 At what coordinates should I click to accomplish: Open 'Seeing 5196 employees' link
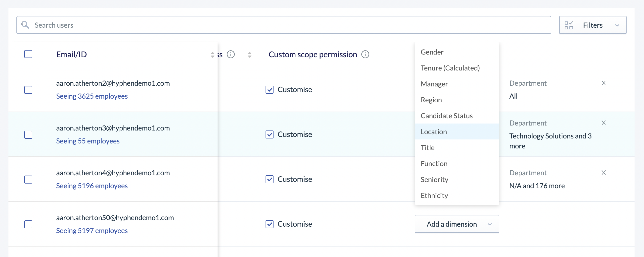pyautogui.click(x=92, y=186)
